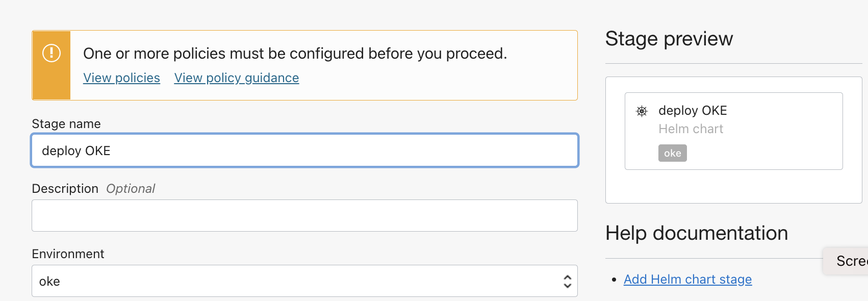Click the Helm chart subtitle in preview
Viewport: 868px width, 301px height.
691,129
